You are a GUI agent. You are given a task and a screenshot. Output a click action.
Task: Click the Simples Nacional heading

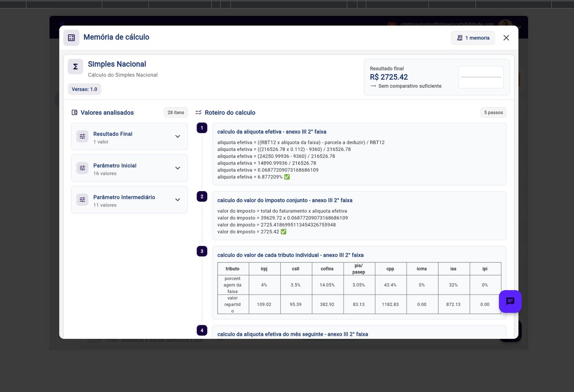[x=117, y=64]
